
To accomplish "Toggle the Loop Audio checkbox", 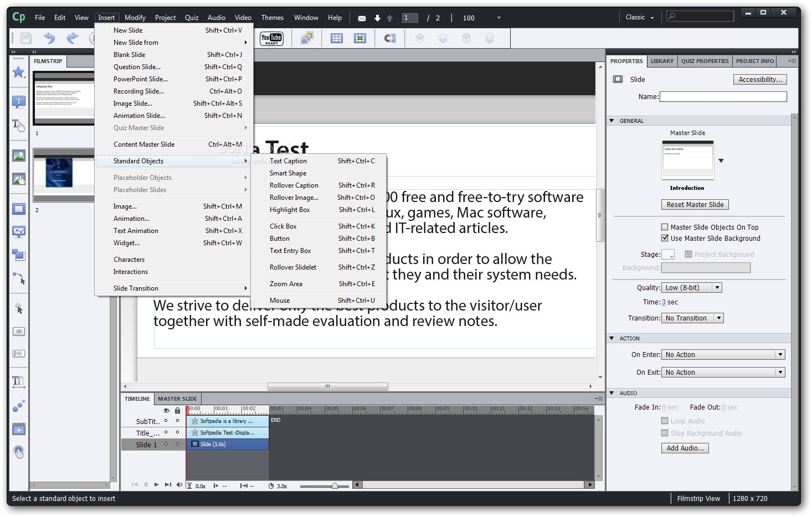I will 665,421.
